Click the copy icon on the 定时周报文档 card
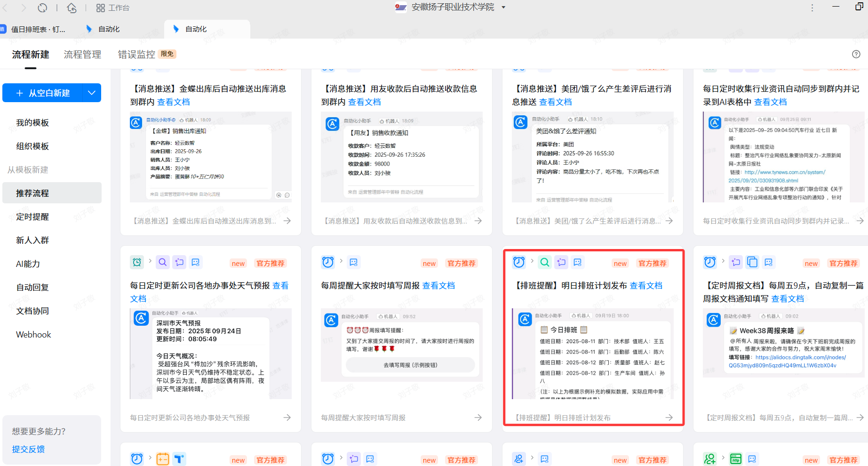 [752, 262]
